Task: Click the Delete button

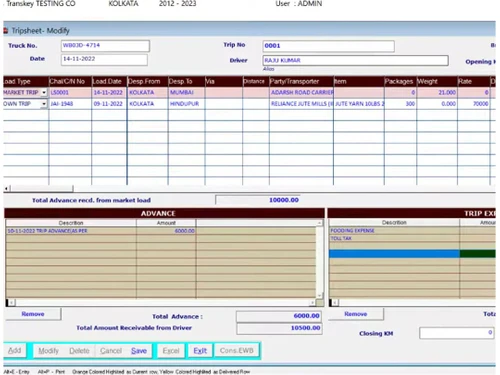Action: click(79, 351)
